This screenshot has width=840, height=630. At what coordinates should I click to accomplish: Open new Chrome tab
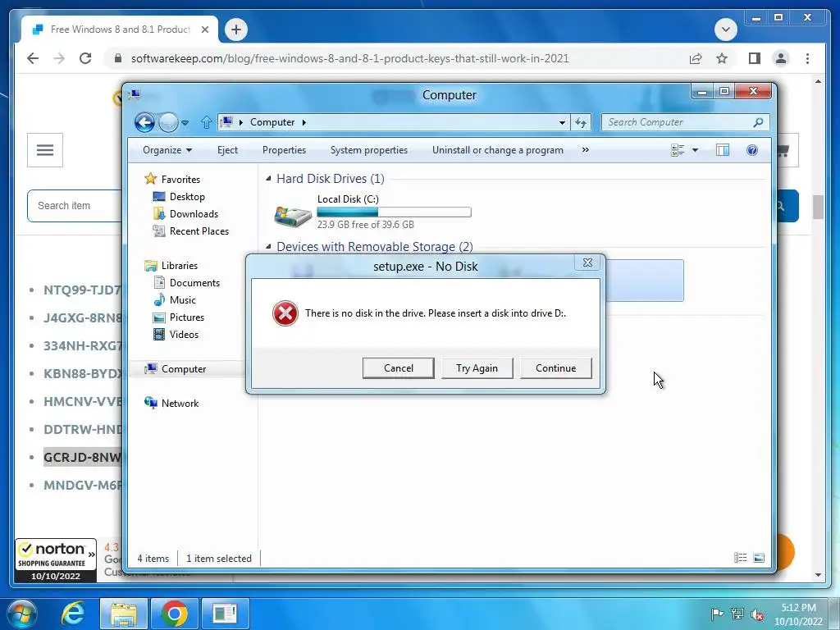tap(236, 30)
